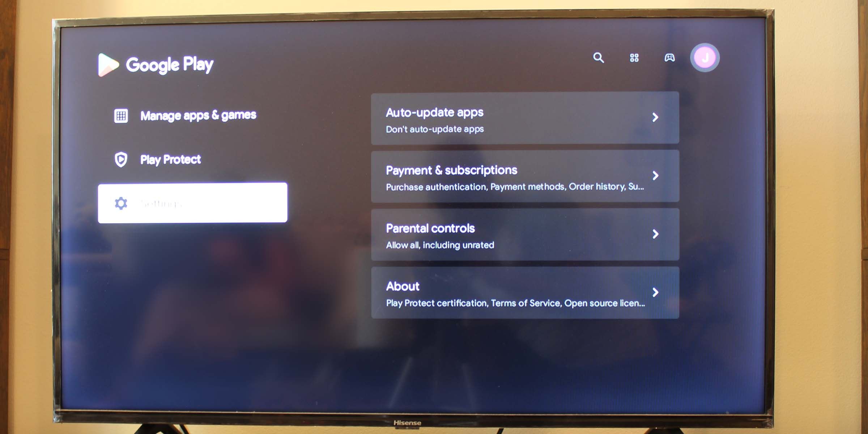Click the Settings labeled button

click(192, 203)
